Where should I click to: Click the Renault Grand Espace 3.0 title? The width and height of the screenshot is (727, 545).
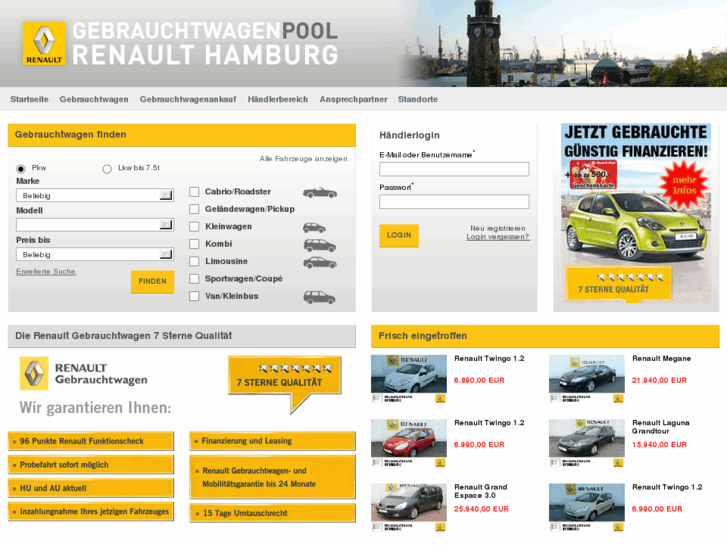pyautogui.click(x=481, y=491)
